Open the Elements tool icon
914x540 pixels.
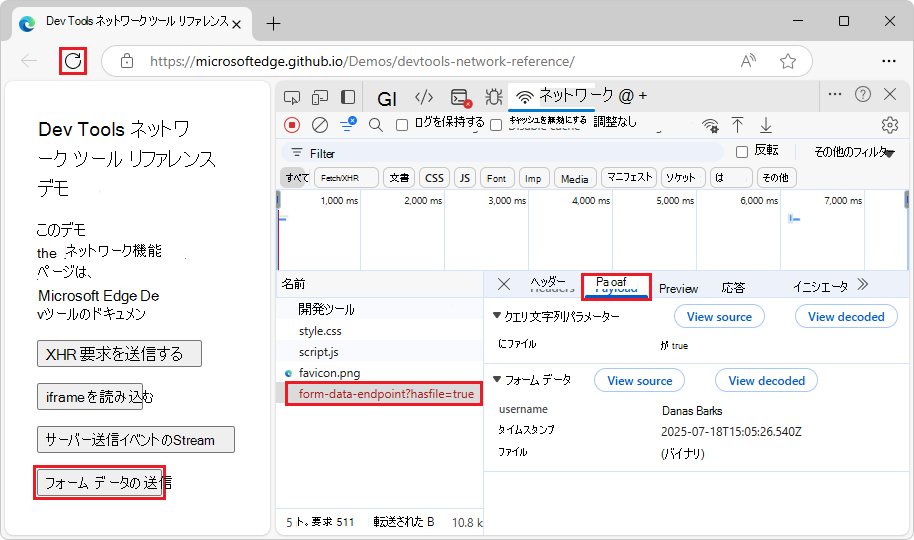424,97
